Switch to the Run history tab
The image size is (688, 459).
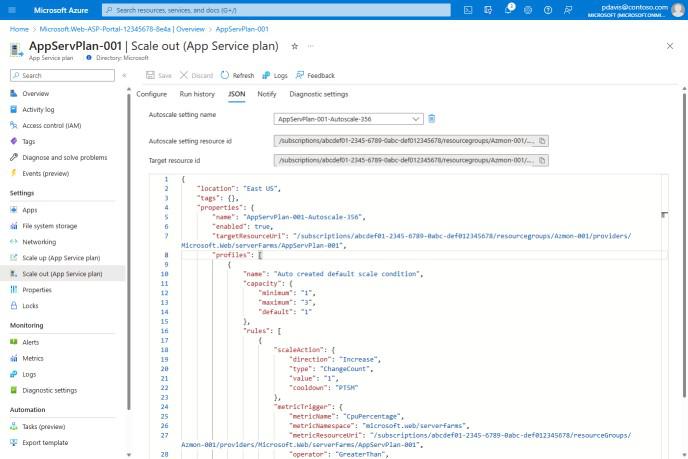197,94
